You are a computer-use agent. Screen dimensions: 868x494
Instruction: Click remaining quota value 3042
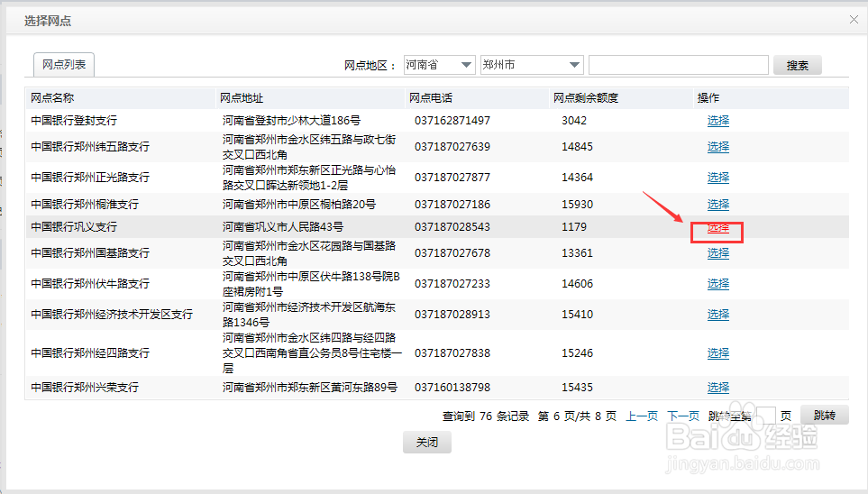click(x=574, y=120)
